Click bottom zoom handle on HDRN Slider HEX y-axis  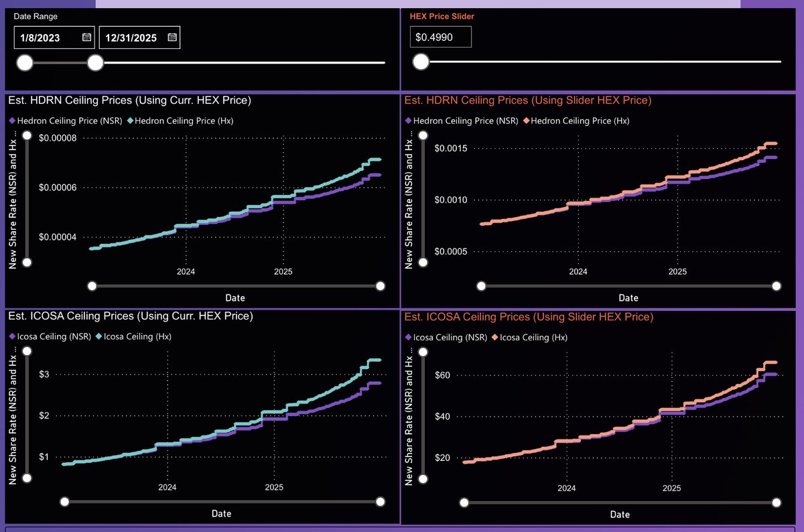tap(423, 263)
